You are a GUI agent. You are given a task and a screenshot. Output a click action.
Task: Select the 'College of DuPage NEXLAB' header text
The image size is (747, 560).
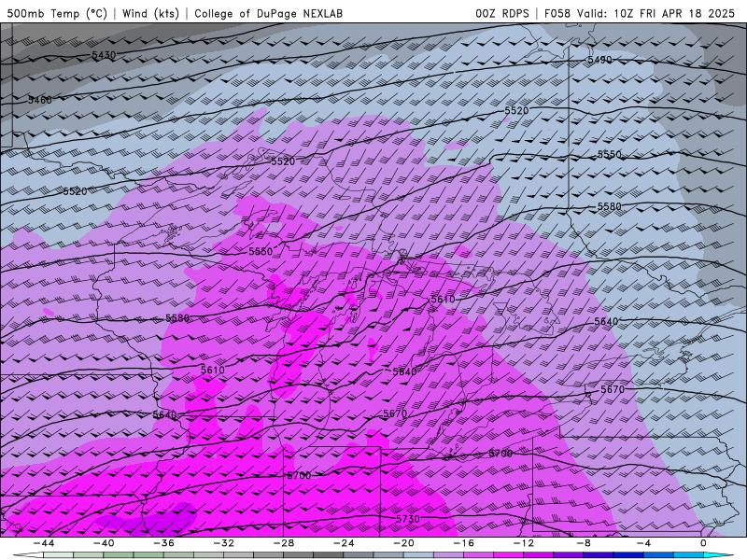pos(268,13)
